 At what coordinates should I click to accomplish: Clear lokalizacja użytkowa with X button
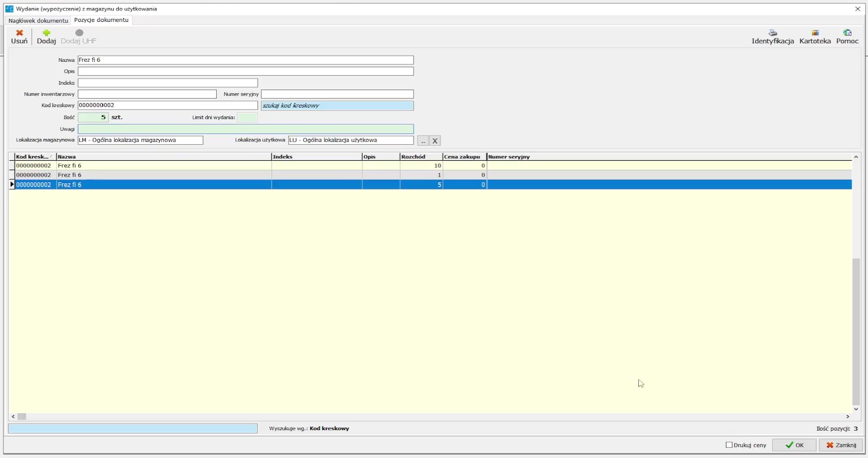tap(435, 141)
